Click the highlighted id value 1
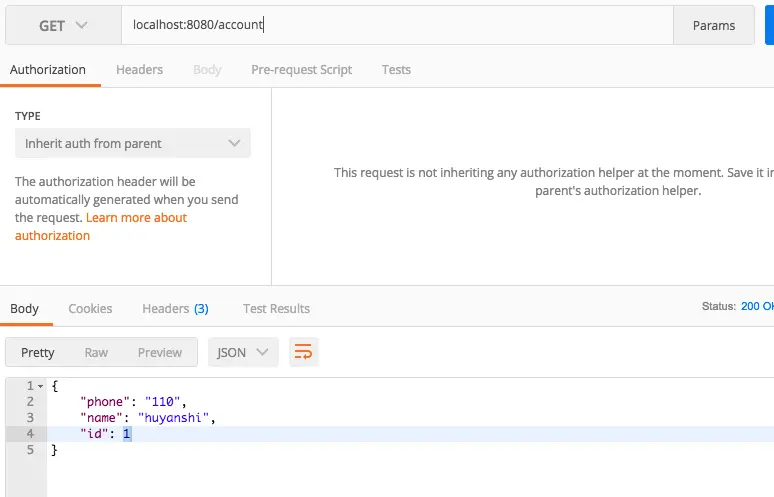Image resolution: width=774 pixels, height=497 pixels. (x=127, y=434)
